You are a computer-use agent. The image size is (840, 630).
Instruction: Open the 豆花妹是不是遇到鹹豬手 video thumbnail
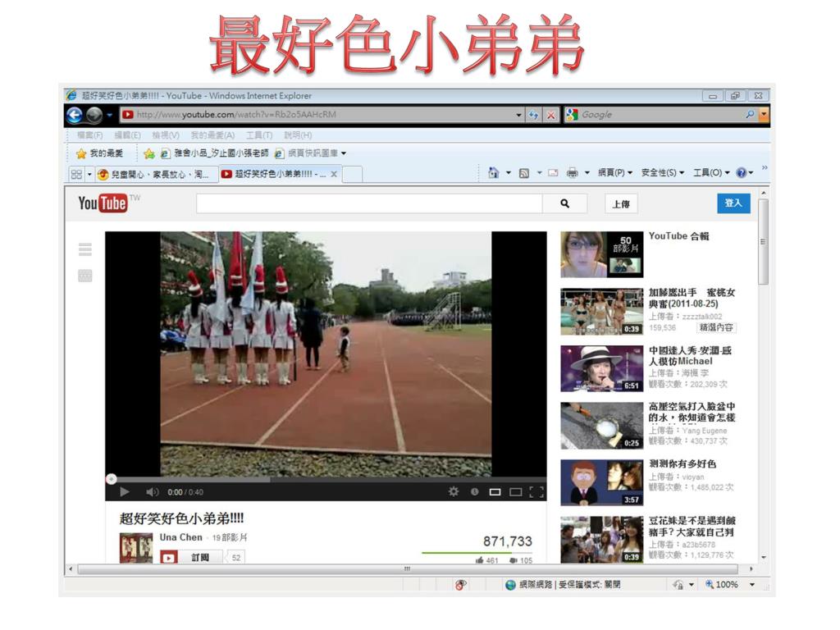pos(601,539)
